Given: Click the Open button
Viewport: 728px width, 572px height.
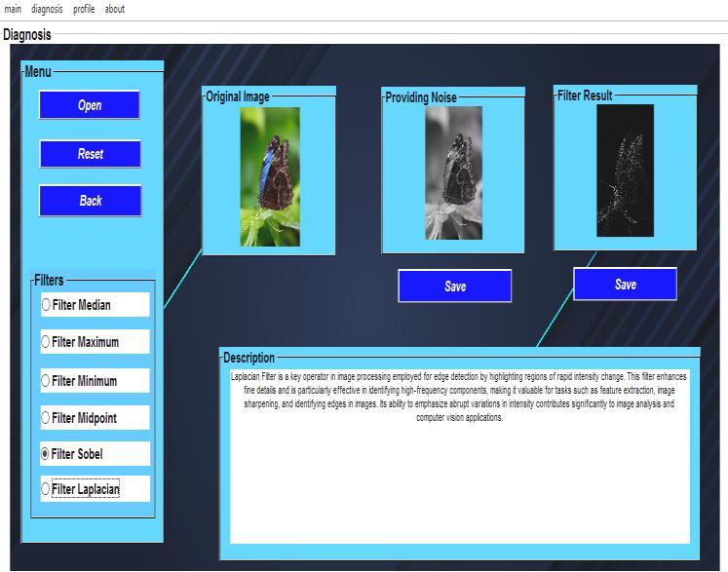Looking at the screenshot, I should click(90, 105).
